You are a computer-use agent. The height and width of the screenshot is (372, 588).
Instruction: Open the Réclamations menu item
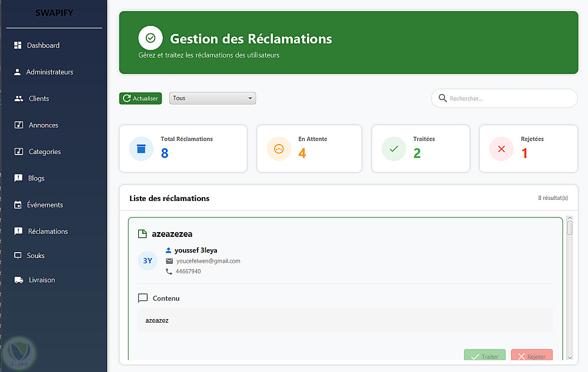(48, 232)
